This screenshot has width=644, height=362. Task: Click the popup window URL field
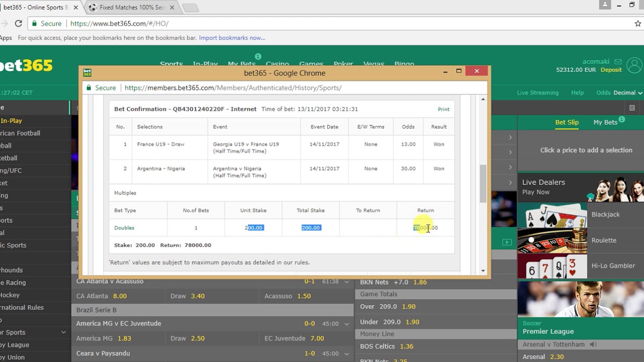pos(285,87)
